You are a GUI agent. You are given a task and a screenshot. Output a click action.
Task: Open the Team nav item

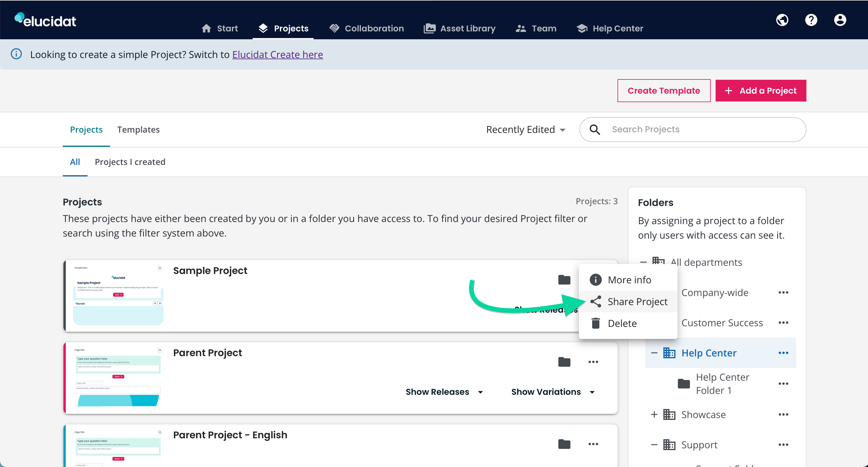[x=536, y=28]
